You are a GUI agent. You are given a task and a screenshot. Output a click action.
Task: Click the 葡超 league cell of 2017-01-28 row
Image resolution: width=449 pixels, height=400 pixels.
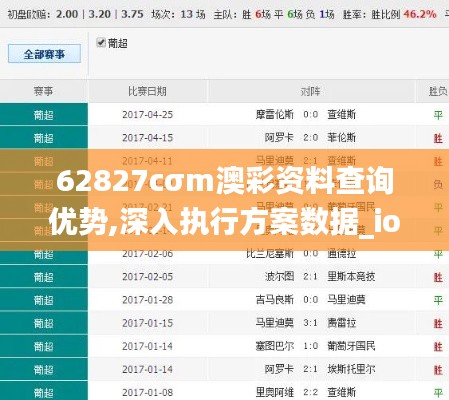pyautogui.click(x=44, y=300)
